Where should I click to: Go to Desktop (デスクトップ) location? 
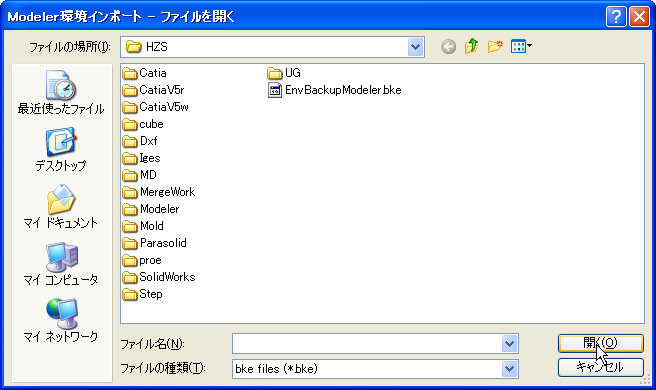coord(61,149)
